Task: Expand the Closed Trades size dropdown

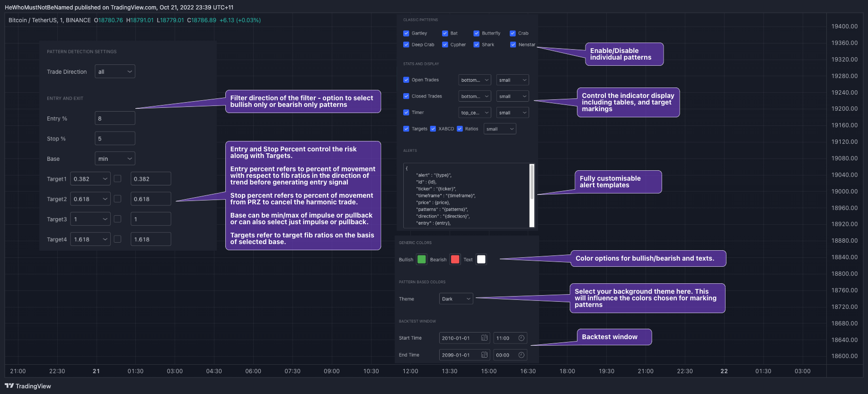Action: (513, 96)
